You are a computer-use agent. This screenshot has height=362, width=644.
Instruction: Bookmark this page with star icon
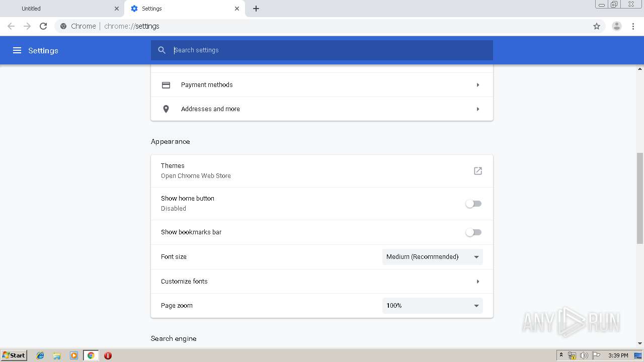pyautogui.click(x=597, y=26)
